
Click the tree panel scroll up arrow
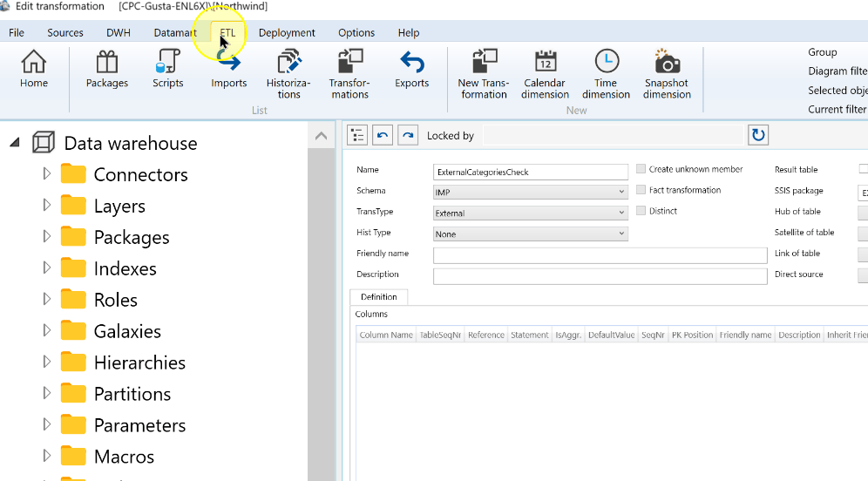click(x=321, y=136)
